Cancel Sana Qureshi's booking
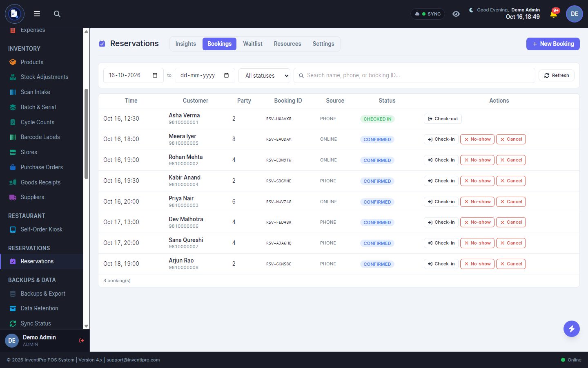This screenshot has height=368, width=588. click(511, 243)
